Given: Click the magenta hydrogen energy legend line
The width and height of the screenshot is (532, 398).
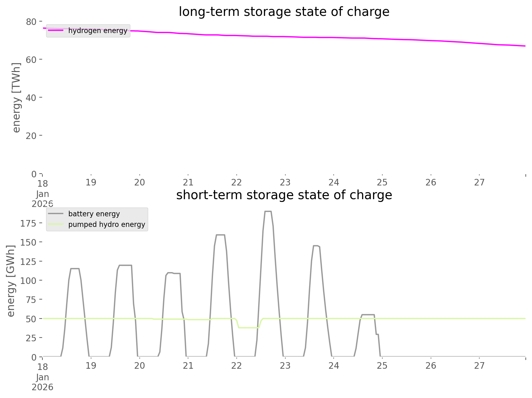Looking at the screenshot, I should click(56, 31).
